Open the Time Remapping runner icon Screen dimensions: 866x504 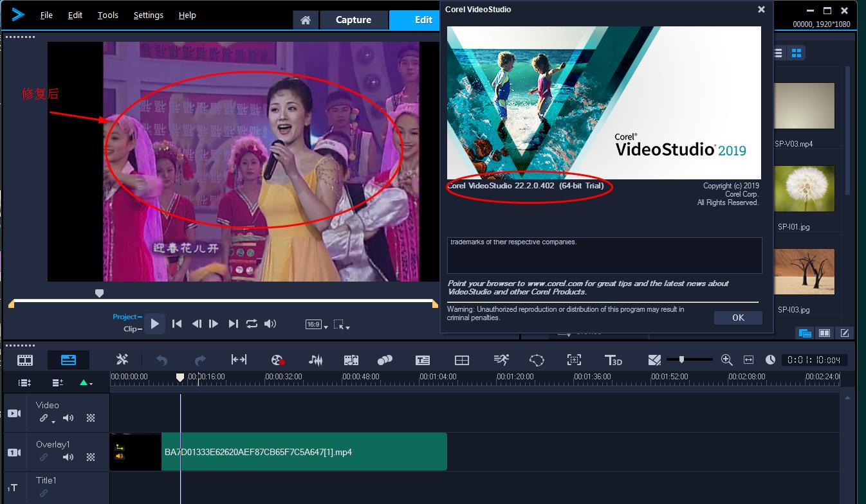[501, 360]
